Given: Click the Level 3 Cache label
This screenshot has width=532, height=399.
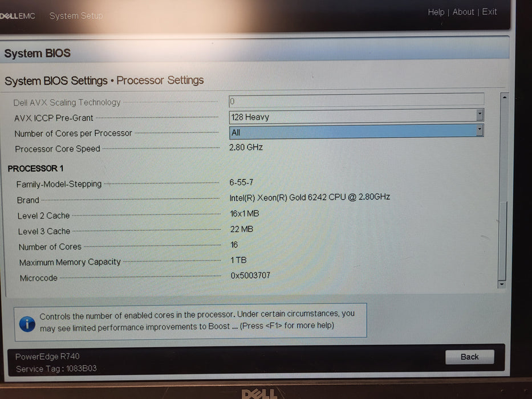Looking at the screenshot, I should tap(44, 231).
